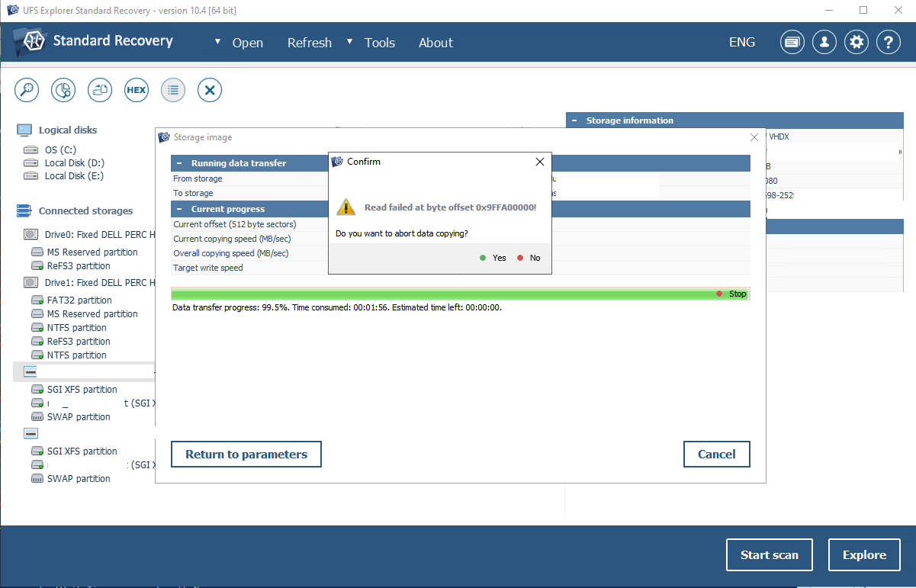This screenshot has width=916, height=588.
Task: Collapse the Running data transfer section
Action: point(180,163)
